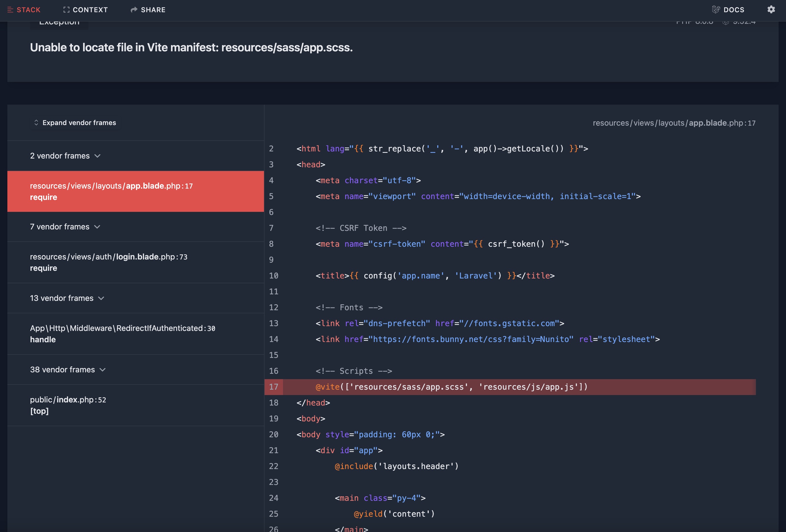Click the Context brackets icon

coord(66,10)
